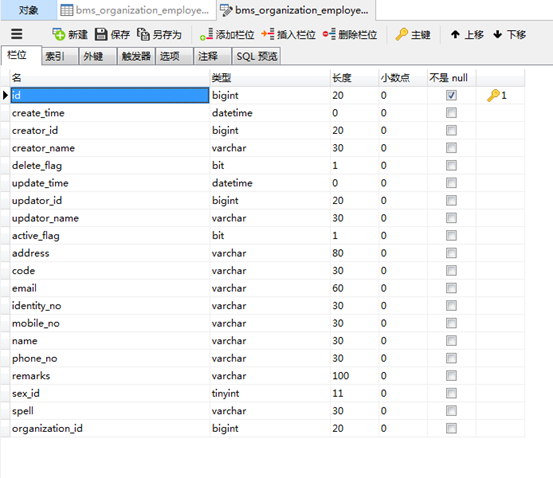Screen dimensions: 553x478
Task: Click the datetime type of update_time
Action: 270,183
